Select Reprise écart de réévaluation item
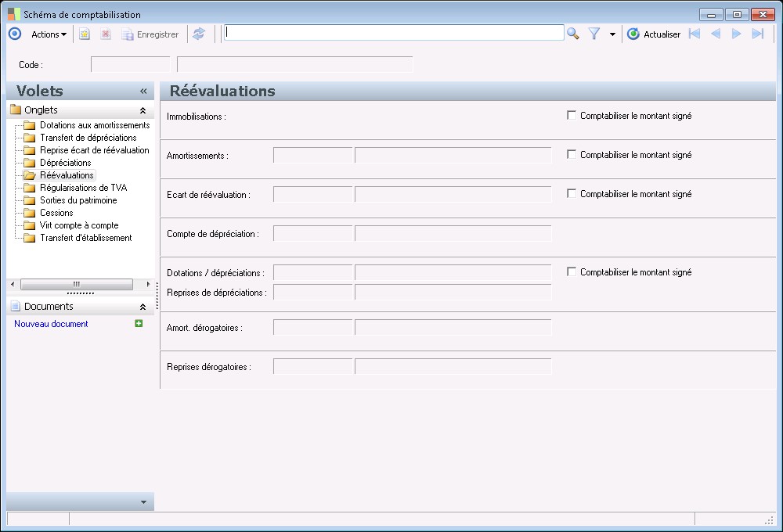783x532 pixels. 95,150
